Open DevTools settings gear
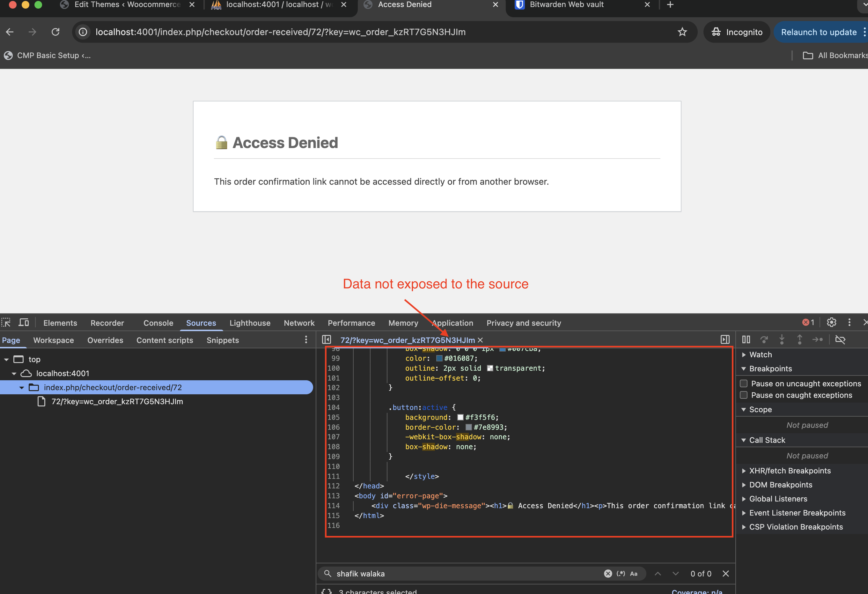The height and width of the screenshot is (594, 868). [832, 322]
